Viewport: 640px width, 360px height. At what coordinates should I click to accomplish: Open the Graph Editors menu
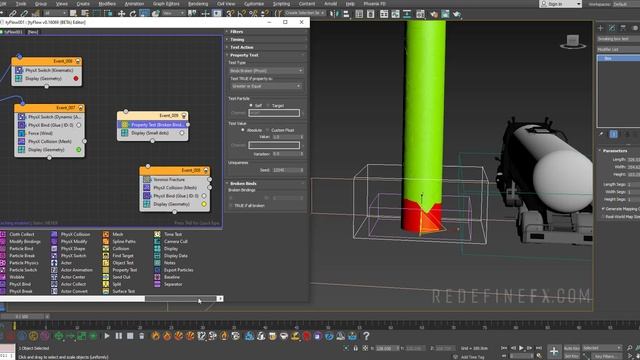pos(166,4)
